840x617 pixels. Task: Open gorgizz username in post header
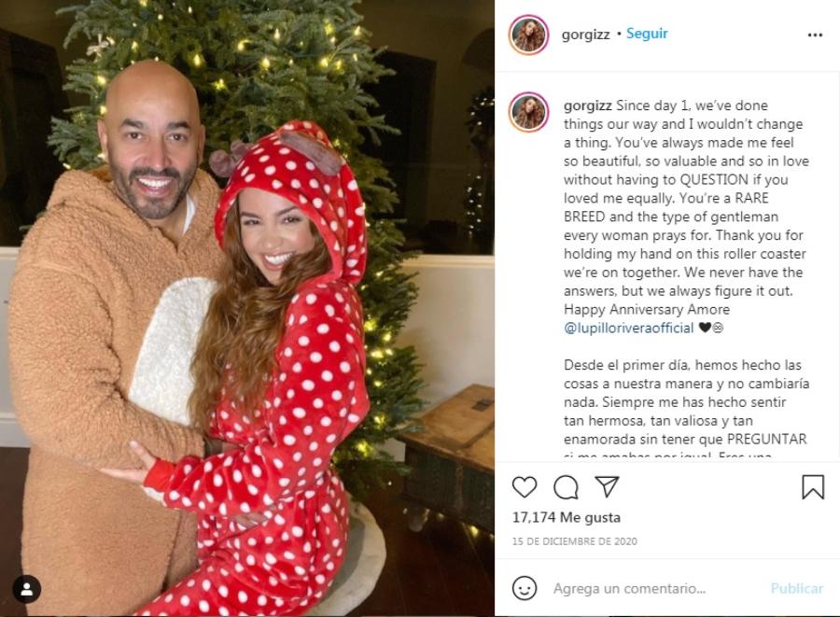coord(585,35)
